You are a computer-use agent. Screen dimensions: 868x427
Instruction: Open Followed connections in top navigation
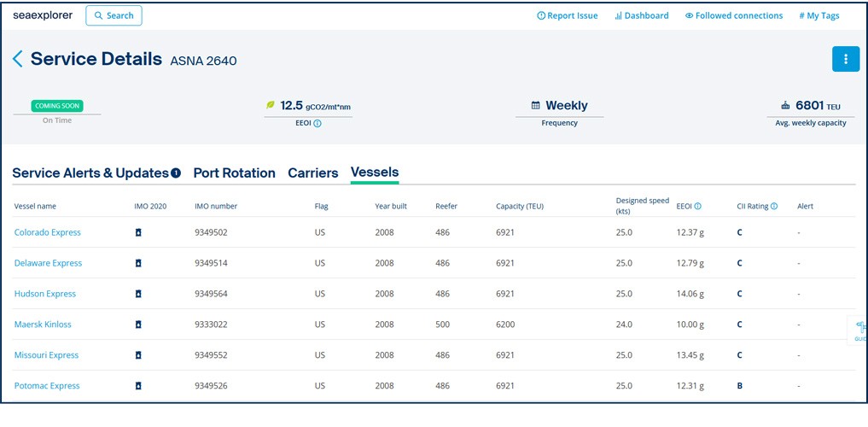pyautogui.click(x=733, y=15)
